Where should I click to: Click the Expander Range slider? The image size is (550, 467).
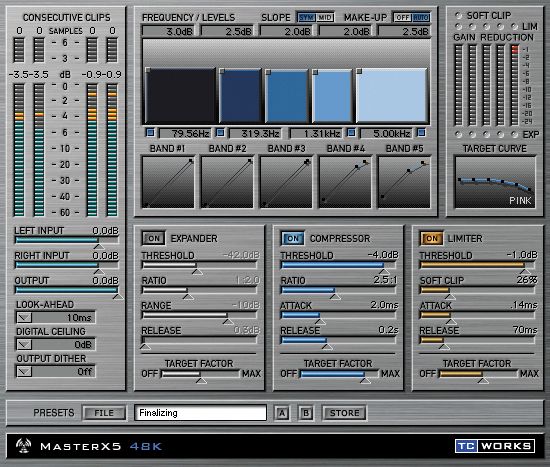(200, 315)
